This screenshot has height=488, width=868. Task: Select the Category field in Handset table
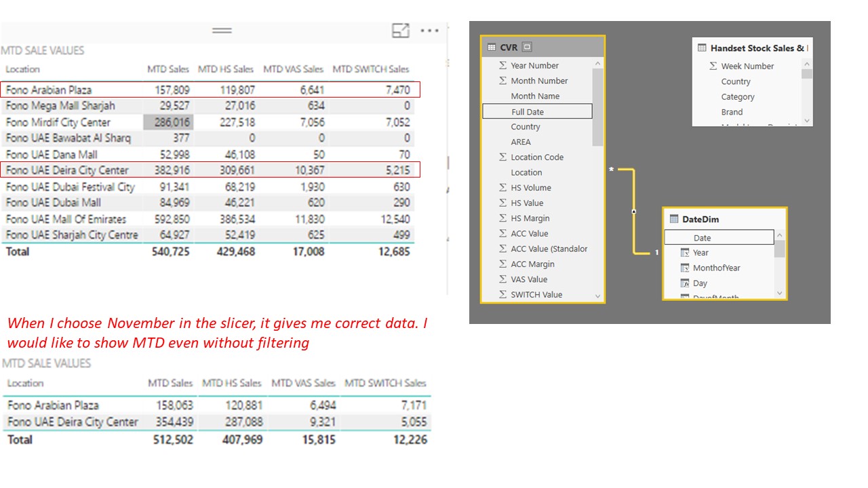tap(738, 97)
